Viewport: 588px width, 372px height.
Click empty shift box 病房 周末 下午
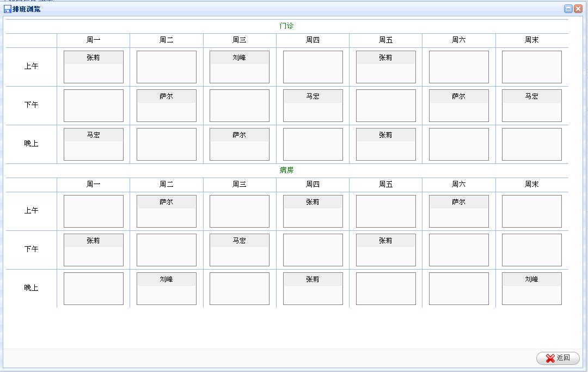532,250
